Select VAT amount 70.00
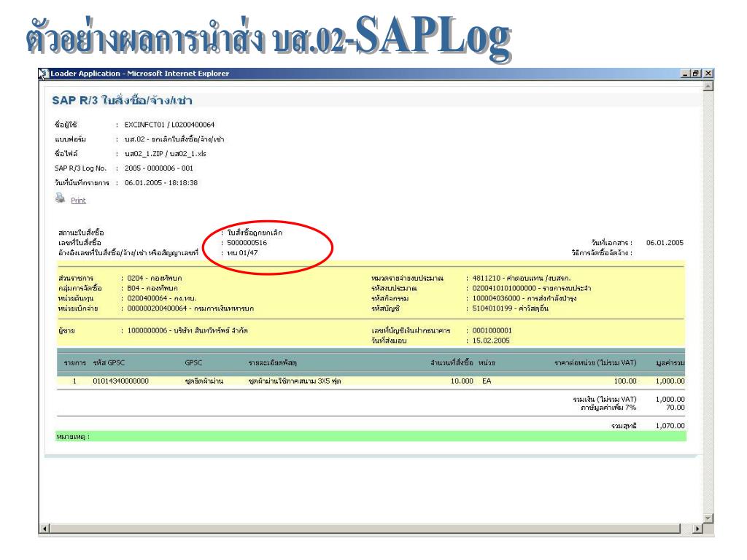747x560 pixels. tap(675, 408)
